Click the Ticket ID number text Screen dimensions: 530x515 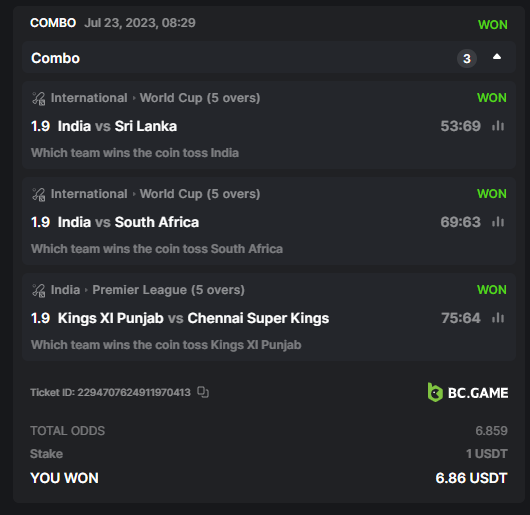(134, 392)
